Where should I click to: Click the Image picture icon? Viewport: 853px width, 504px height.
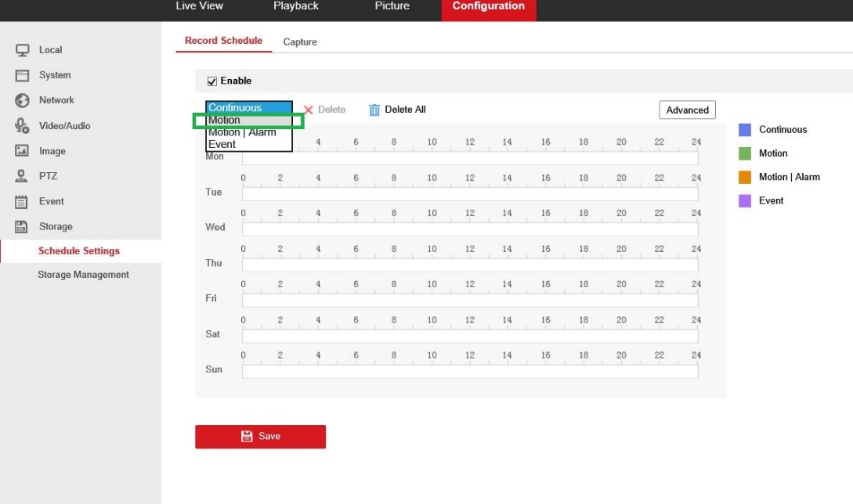[22, 150]
